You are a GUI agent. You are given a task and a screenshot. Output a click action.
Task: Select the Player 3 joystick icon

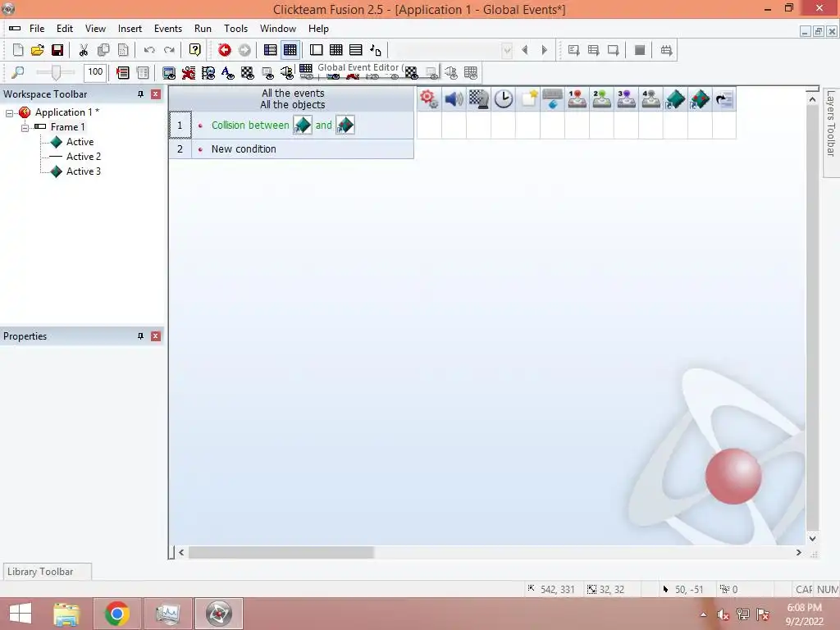[x=626, y=99]
